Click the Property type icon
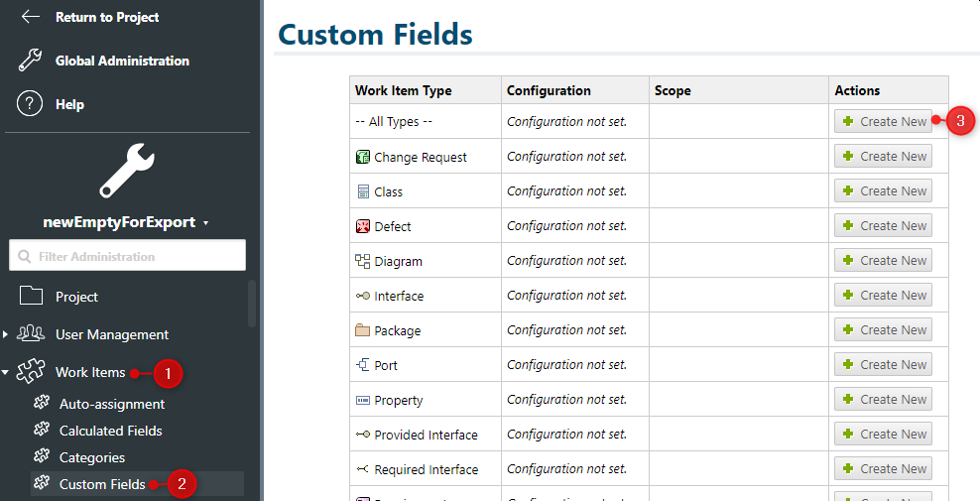 pos(362,400)
